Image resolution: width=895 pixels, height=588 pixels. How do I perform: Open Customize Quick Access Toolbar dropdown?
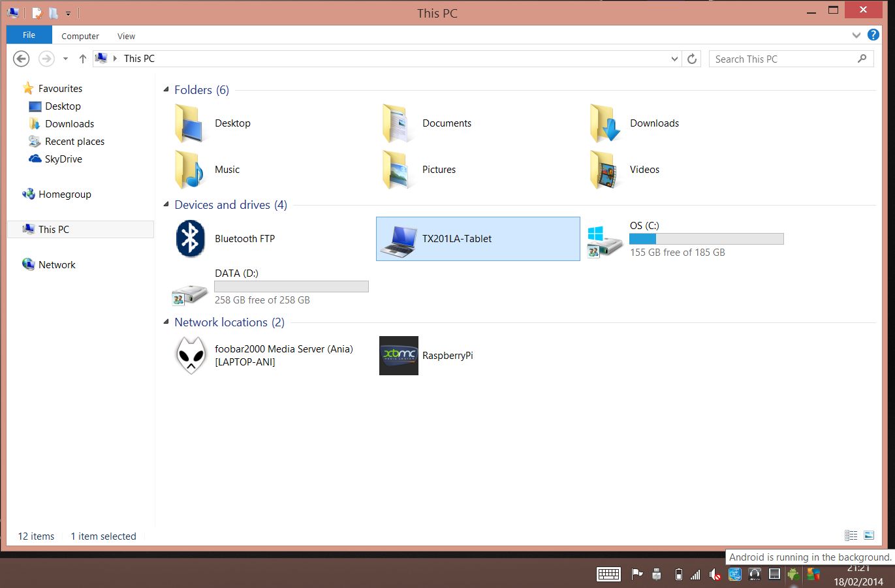[x=68, y=13]
